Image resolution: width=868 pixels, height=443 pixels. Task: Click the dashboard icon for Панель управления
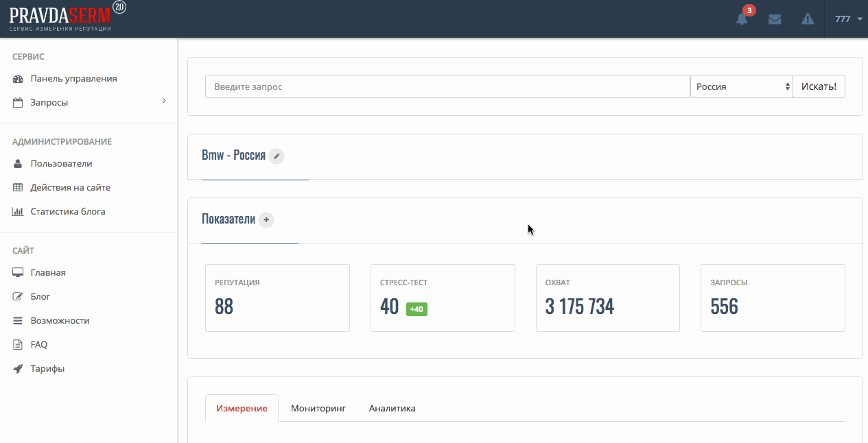19,79
